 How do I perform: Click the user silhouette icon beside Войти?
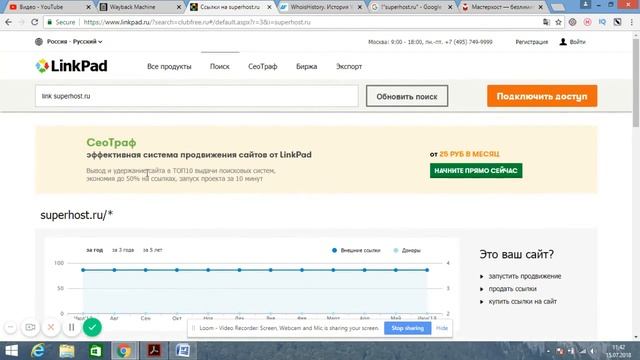point(563,42)
